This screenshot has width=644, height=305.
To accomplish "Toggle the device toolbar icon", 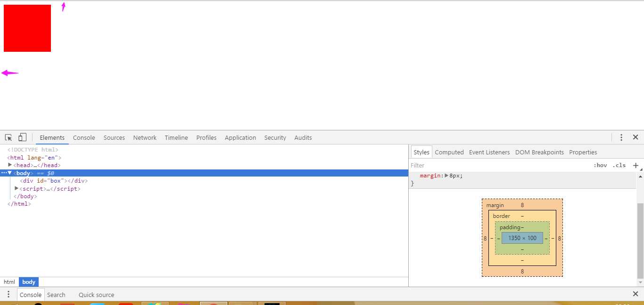I will click(22, 137).
